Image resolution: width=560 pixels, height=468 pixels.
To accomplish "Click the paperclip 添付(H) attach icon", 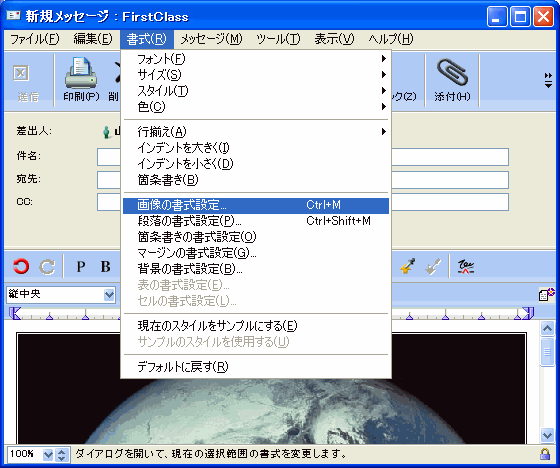I will (x=452, y=73).
